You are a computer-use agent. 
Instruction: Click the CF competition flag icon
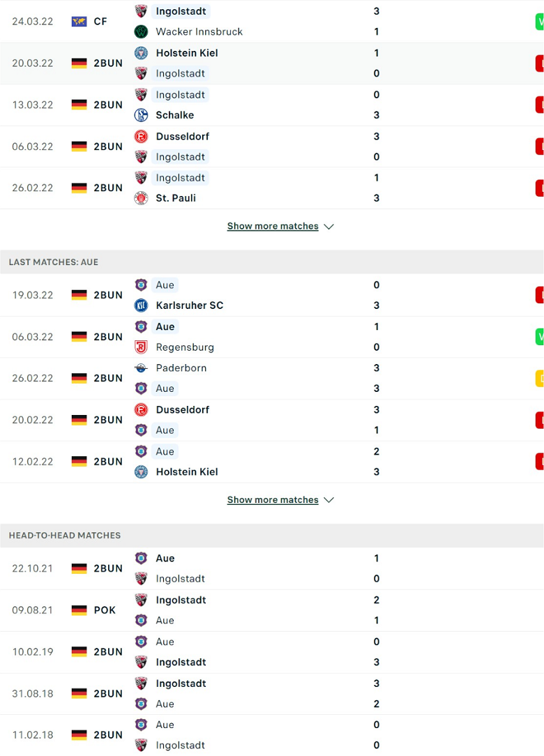point(79,22)
